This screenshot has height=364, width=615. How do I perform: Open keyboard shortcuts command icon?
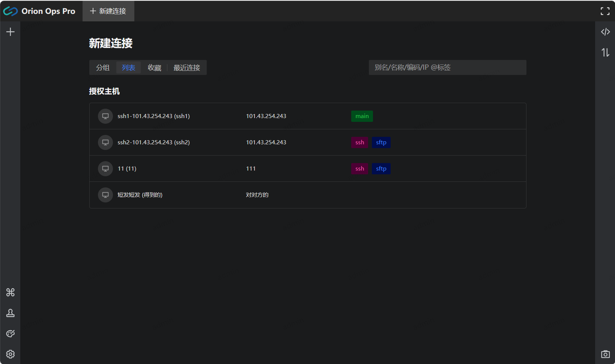(x=11, y=292)
